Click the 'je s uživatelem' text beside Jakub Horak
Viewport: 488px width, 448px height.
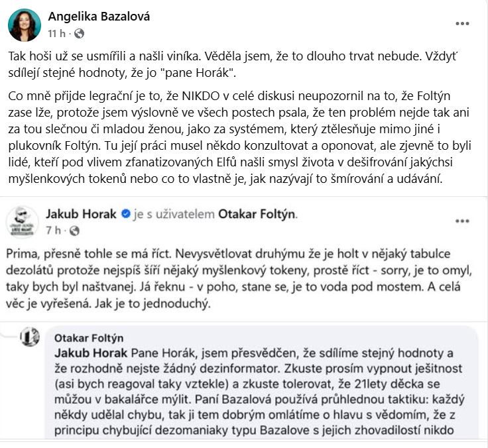(x=174, y=214)
